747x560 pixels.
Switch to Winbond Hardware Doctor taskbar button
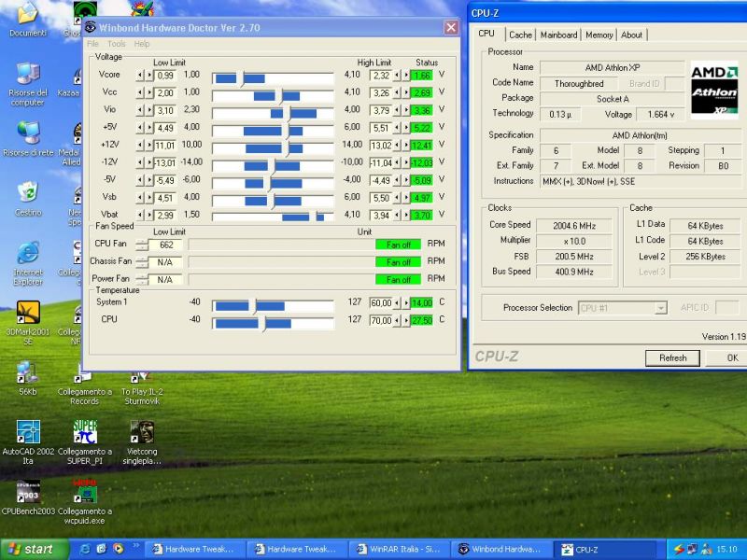(502, 549)
